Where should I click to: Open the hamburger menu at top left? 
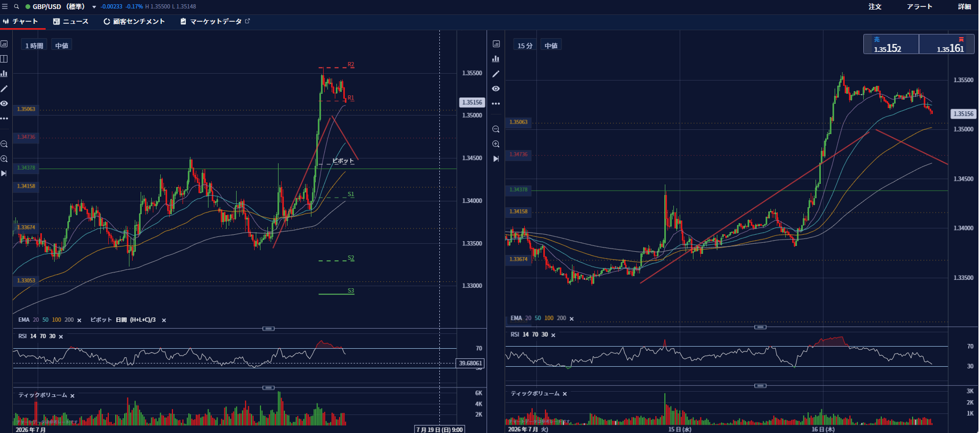pyautogui.click(x=5, y=6)
